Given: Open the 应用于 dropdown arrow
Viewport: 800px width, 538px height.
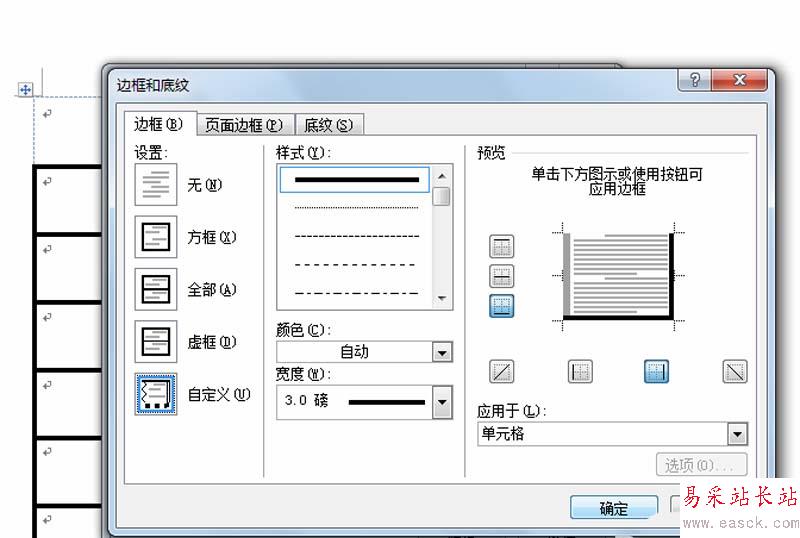Looking at the screenshot, I should point(737,434).
